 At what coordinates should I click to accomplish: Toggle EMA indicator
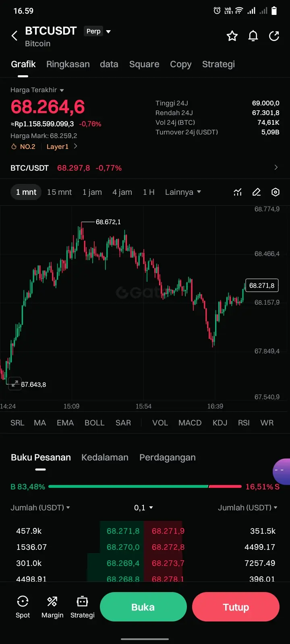65,423
